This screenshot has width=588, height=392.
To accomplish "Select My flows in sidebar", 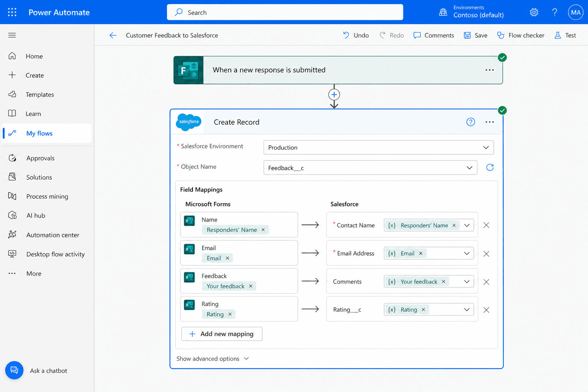I will point(47,133).
